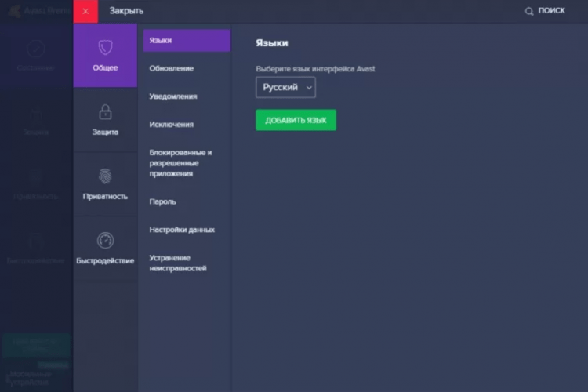
Task: Click the Avast logo in title bar
Action: pyautogui.click(x=14, y=11)
